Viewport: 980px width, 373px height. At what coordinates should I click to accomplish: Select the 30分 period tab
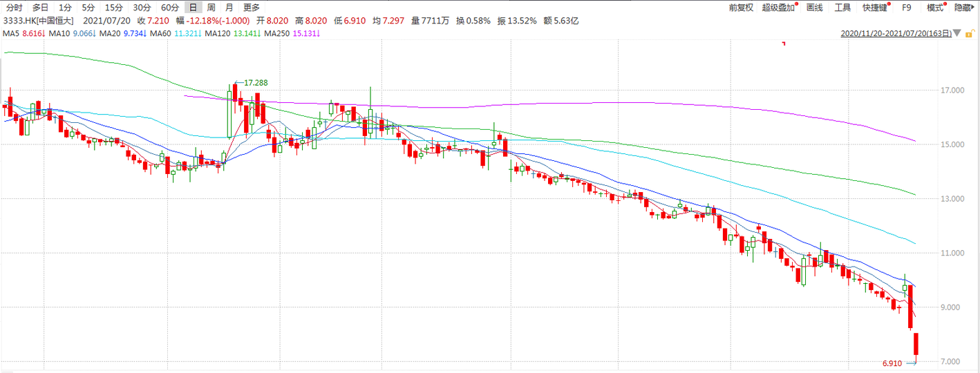142,8
